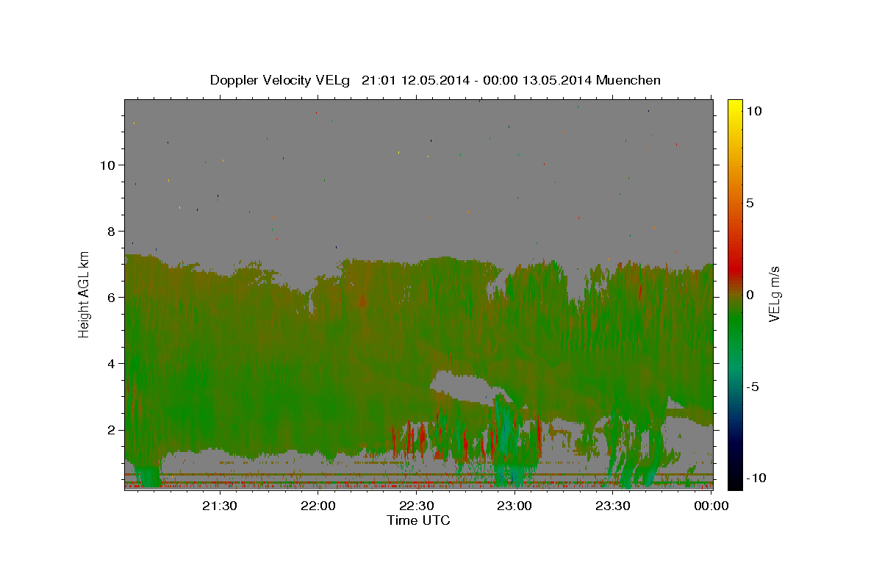This screenshot has width=882, height=588.
Task: Click the 21:30 time axis label
Action: [219, 506]
